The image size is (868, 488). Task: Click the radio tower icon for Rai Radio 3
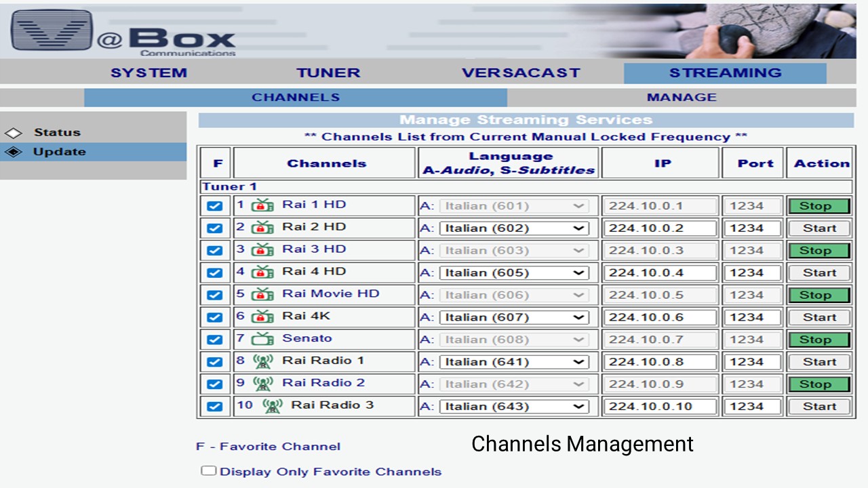(x=272, y=406)
